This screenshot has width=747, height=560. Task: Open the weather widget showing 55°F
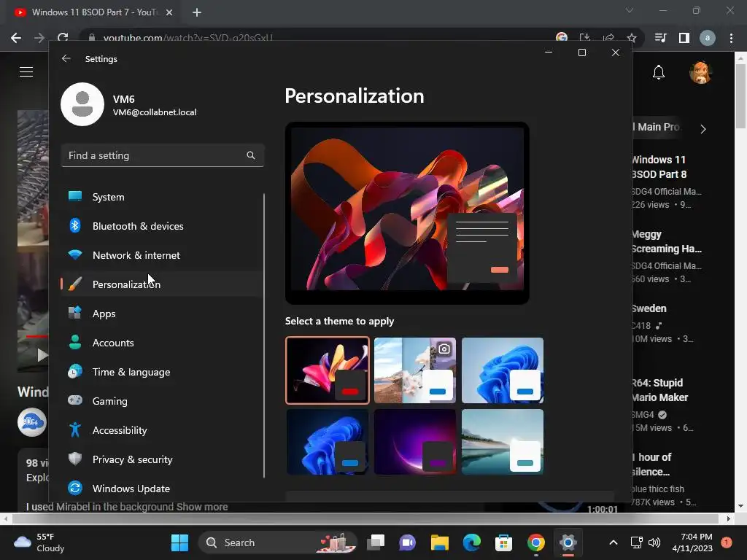(39, 542)
